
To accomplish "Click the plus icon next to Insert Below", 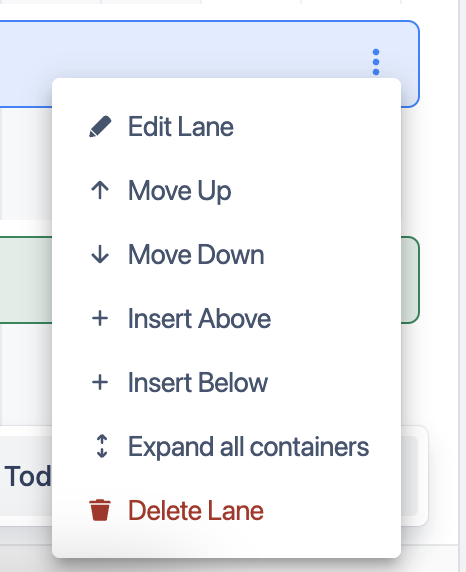I will 100,383.
